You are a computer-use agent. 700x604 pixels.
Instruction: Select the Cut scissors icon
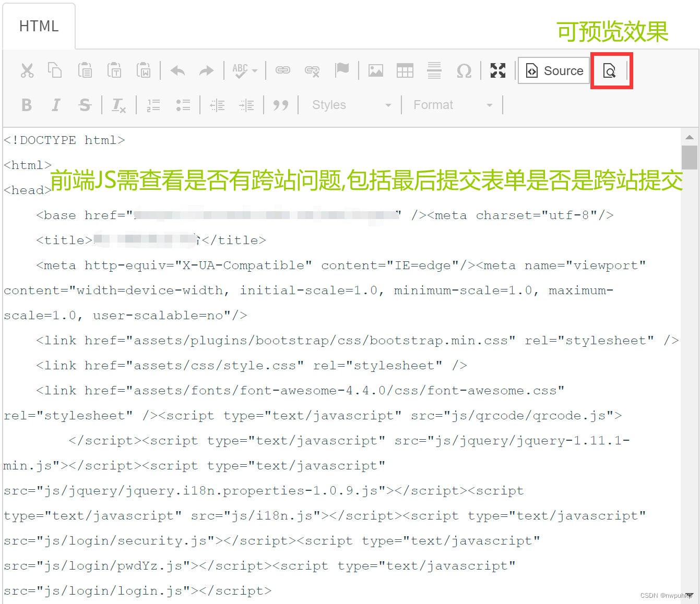(x=27, y=70)
